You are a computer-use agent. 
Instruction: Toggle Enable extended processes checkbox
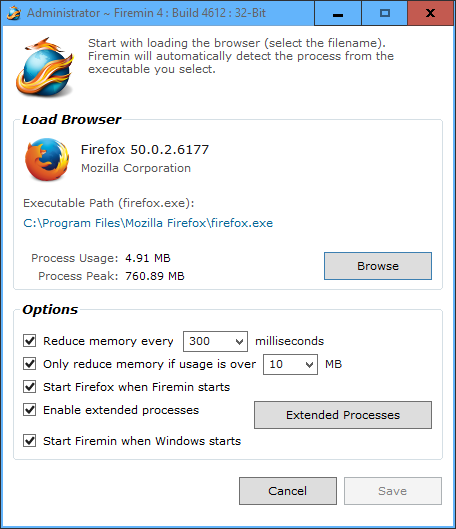coord(30,410)
